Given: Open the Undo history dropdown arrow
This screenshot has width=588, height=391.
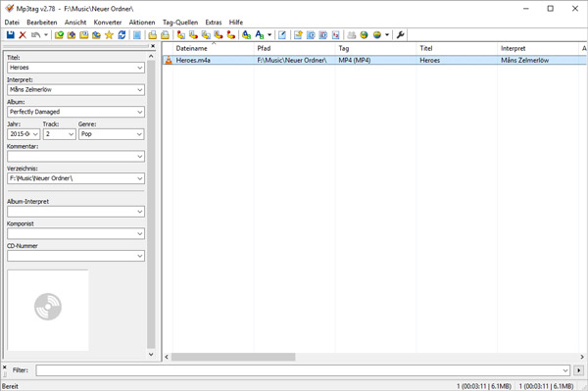Looking at the screenshot, I should (46, 35).
